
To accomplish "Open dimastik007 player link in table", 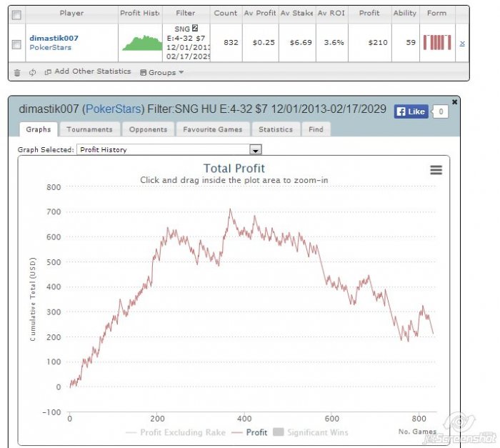I will pos(54,38).
